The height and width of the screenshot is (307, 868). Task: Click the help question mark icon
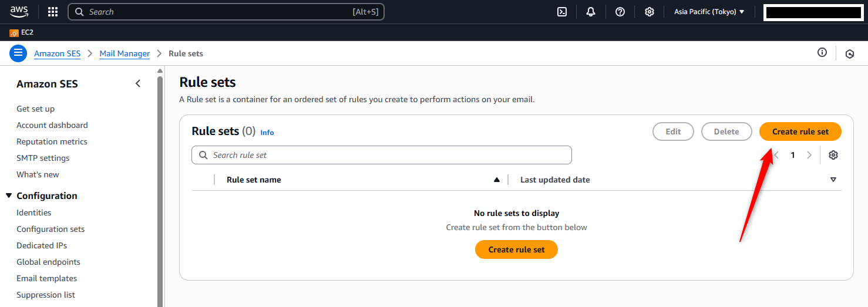tap(620, 12)
